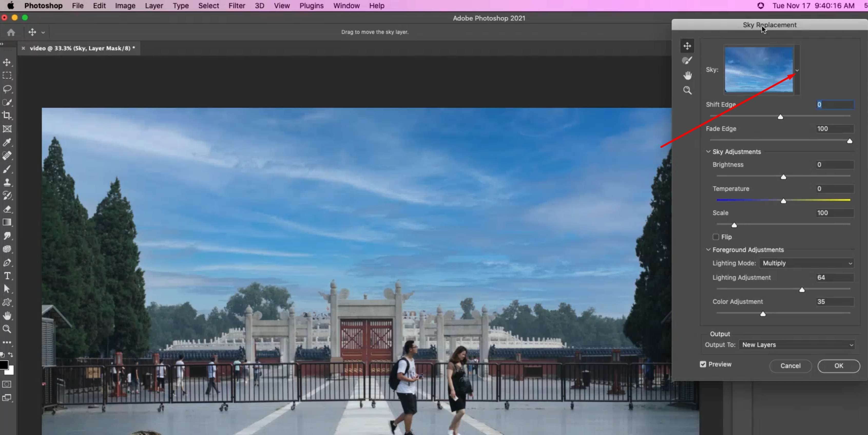The height and width of the screenshot is (435, 868).
Task: Open the Sky preset dropdown arrow
Action: (x=797, y=70)
